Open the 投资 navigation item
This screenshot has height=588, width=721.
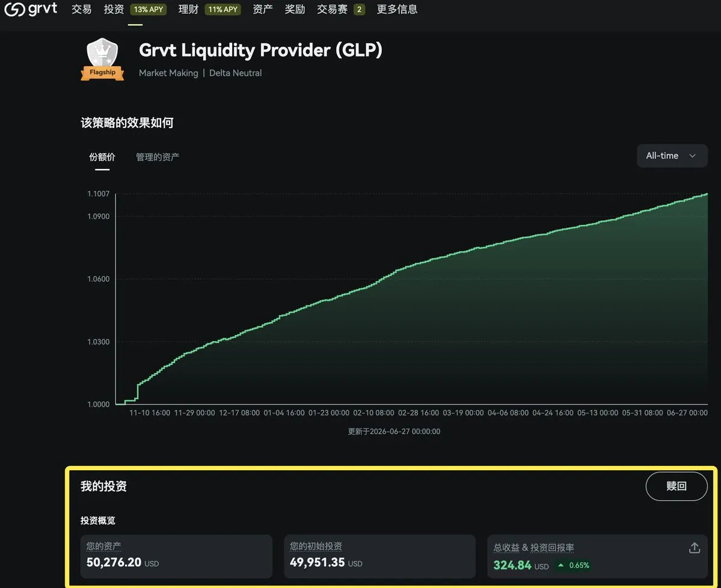pyautogui.click(x=114, y=9)
